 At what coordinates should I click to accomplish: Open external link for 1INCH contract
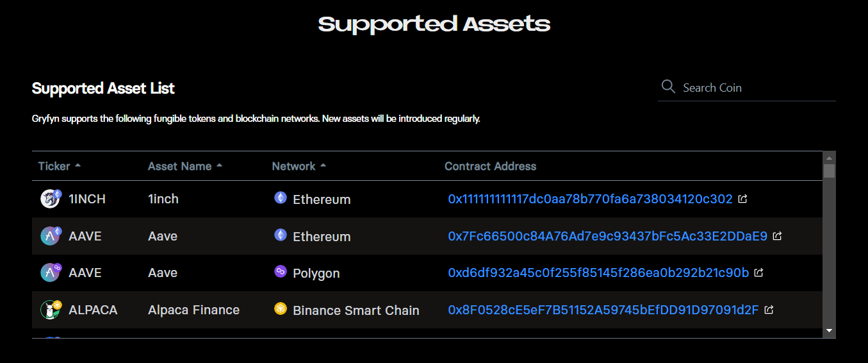(x=742, y=199)
